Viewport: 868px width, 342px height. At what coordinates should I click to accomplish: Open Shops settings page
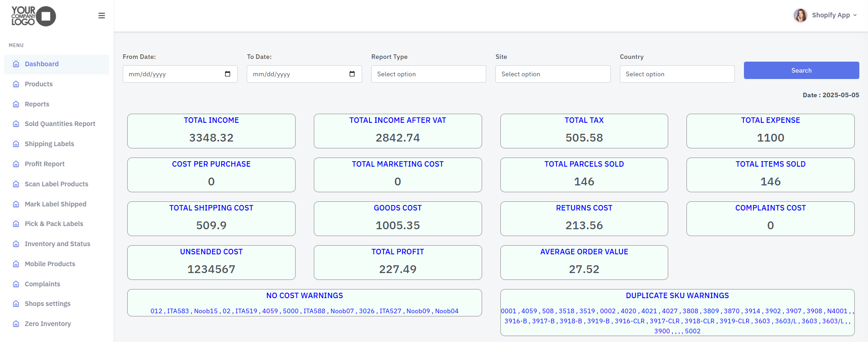pyautogui.click(x=57, y=304)
